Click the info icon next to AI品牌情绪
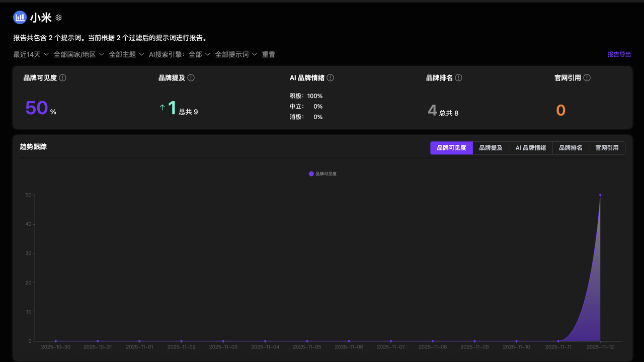The height and width of the screenshot is (362, 644). click(331, 77)
